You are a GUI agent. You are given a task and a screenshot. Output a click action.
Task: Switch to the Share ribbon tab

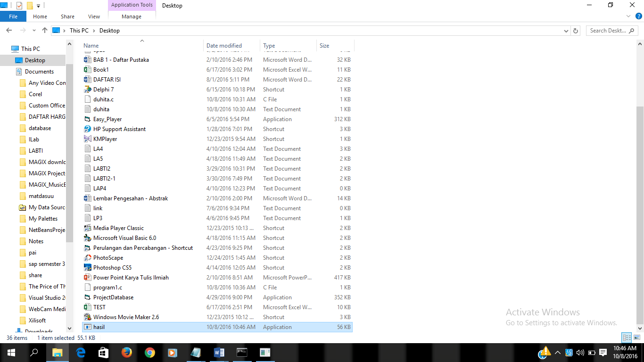pos(67,16)
